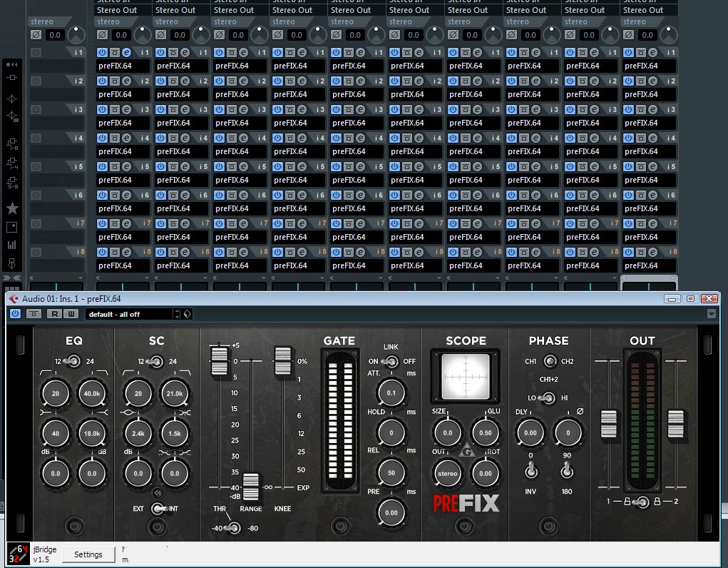Open empty insert slot i1 on plugin-less channel
The image size is (728, 568).
coord(56,66)
